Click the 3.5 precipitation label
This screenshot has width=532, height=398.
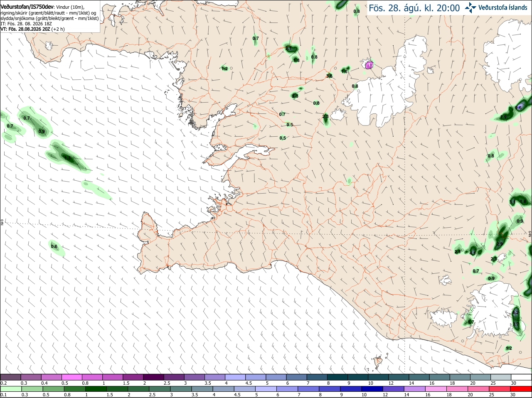pos(329,76)
